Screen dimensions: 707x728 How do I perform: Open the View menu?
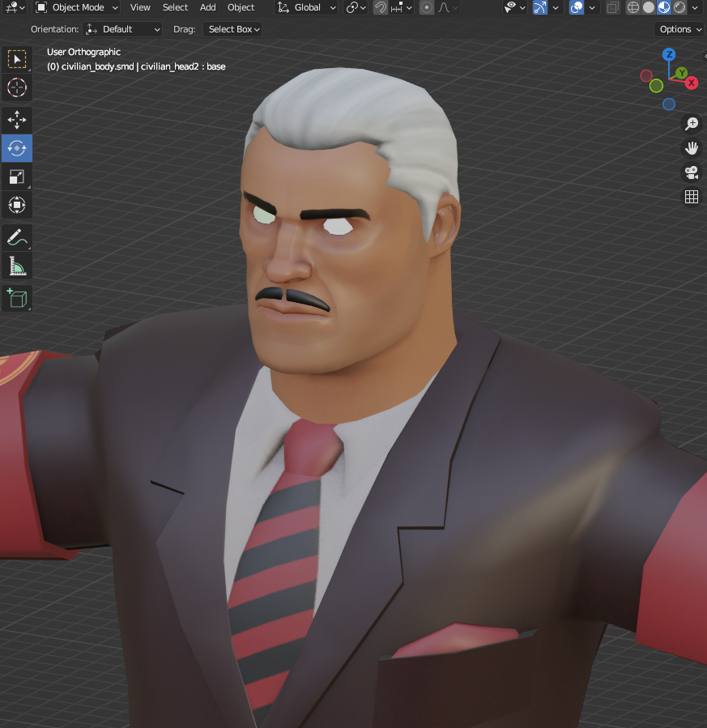[140, 7]
